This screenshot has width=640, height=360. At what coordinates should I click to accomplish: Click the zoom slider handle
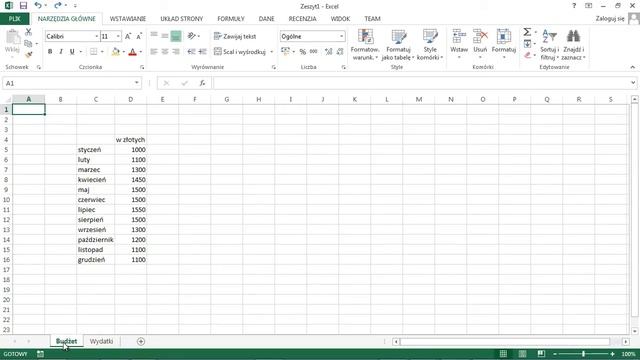coord(583,354)
